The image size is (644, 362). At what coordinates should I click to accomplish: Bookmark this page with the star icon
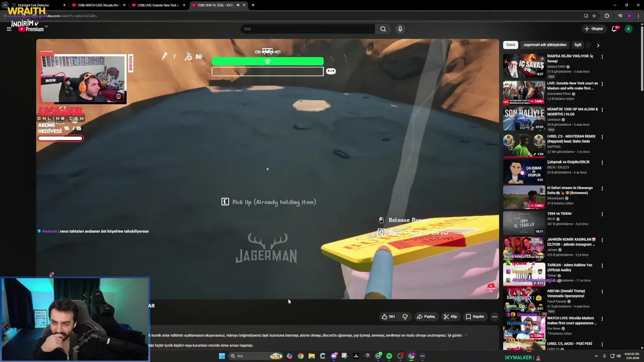594,16
